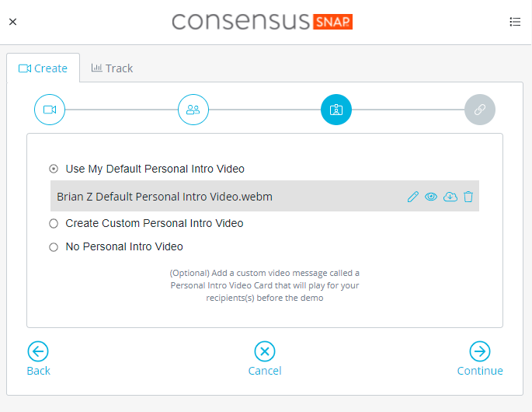Delete intro video with trash icon

point(468,197)
